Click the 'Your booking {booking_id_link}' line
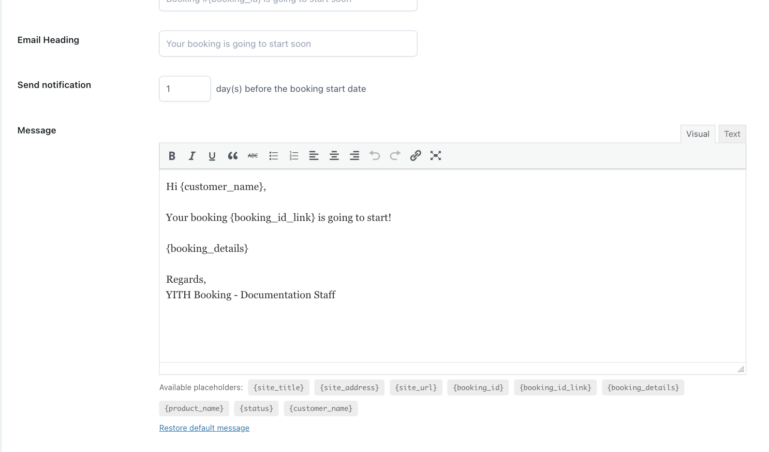The width and height of the screenshot is (769, 452). pyautogui.click(x=279, y=218)
